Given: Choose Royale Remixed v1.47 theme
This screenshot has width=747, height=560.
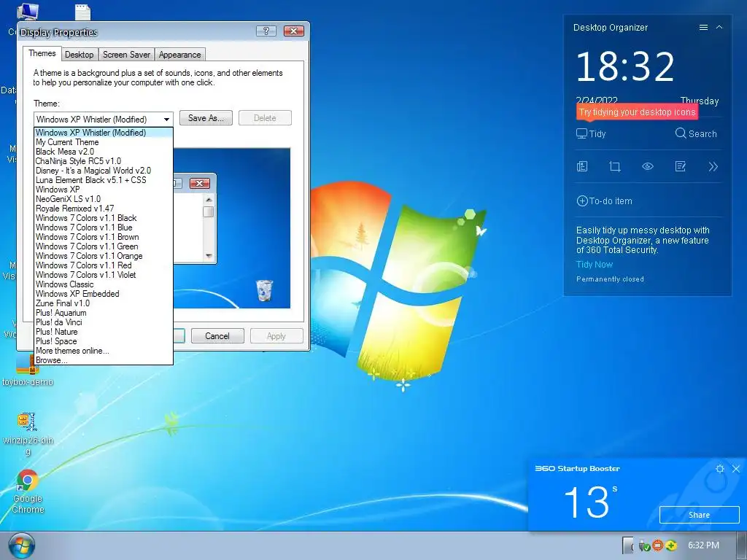Looking at the screenshot, I should (104, 209).
